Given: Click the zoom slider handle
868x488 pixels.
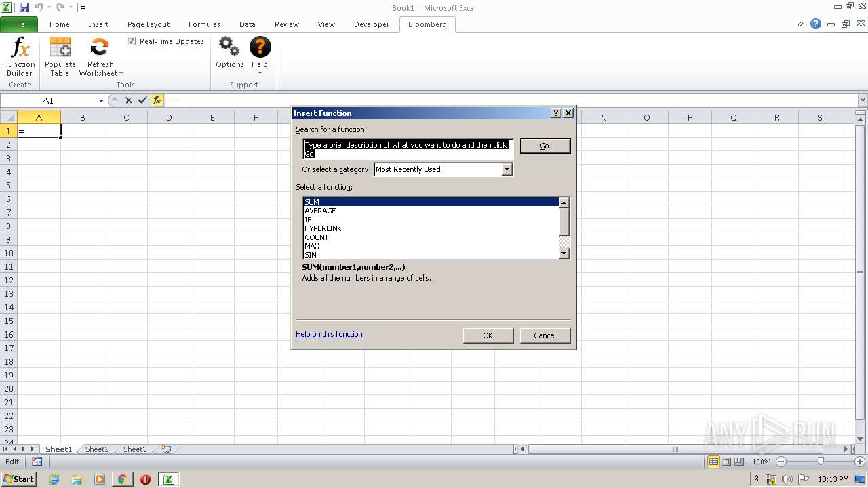Looking at the screenshot, I should coord(821,462).
